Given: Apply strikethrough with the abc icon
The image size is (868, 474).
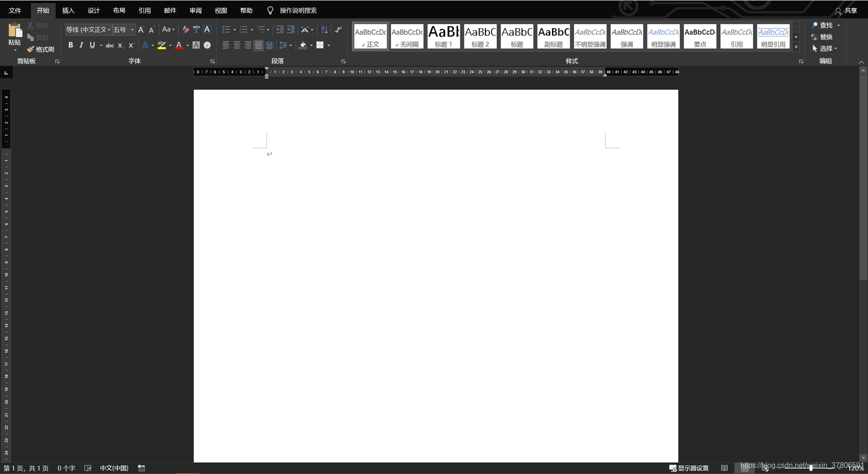Looking at the screenshot, I should (x=110, y=45).
